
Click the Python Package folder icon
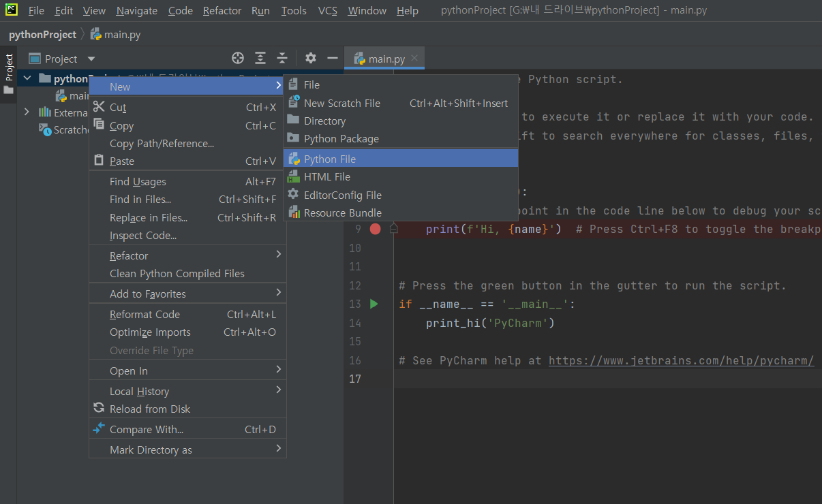(x=293, y=138)
